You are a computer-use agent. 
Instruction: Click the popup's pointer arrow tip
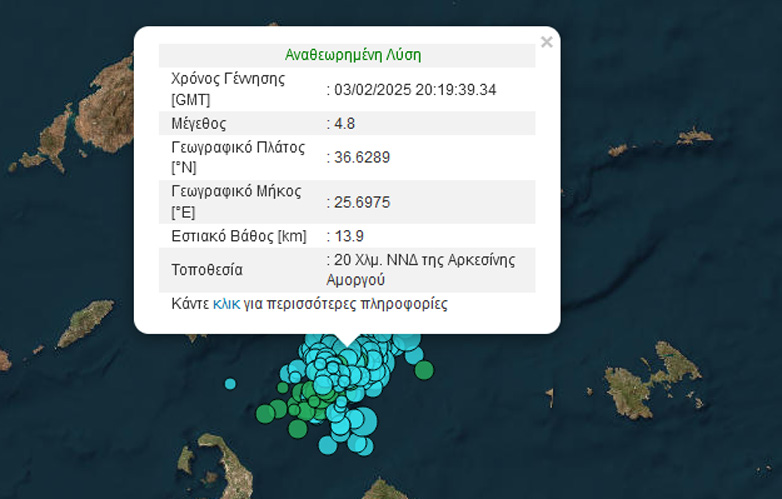(347, 344)
